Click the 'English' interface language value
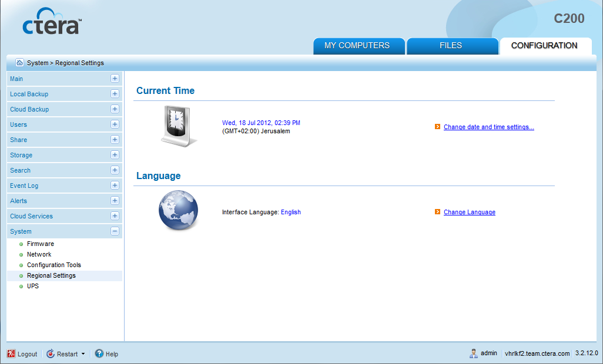 coord(291,212)
